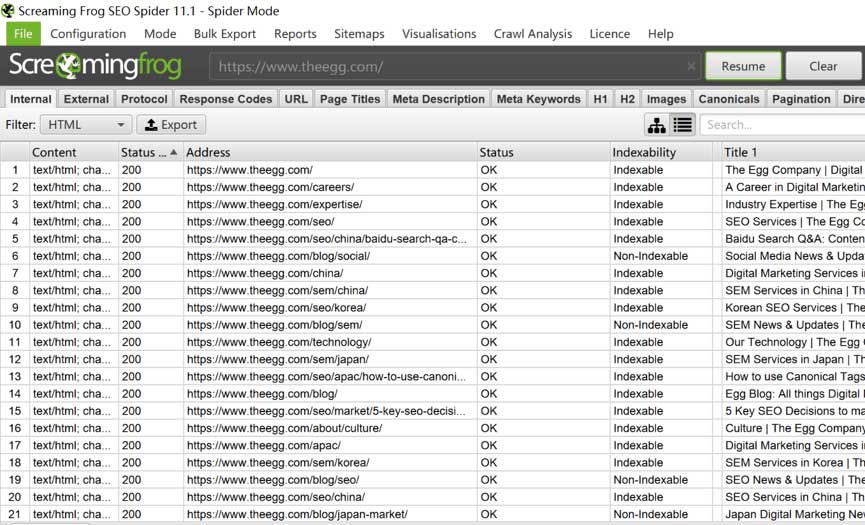Screen dimensions: 865x525
Task: Click the Status Code column sort arrow
Action: pos(174,152)
